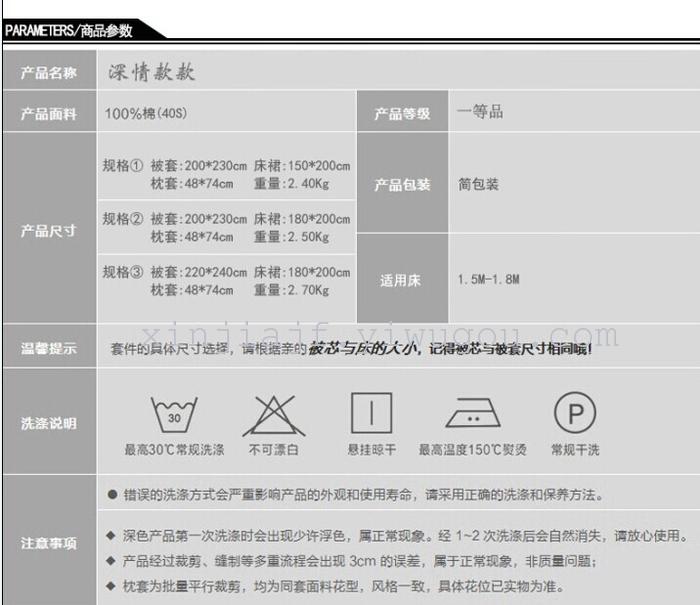Select the circled P dry-clean icon
The height and width of the screenshot is (605, 700).
[575, 412]
